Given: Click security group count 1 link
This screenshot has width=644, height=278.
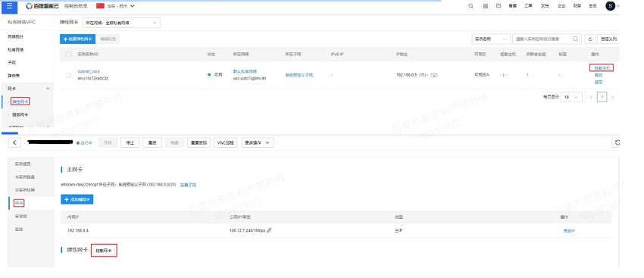Looking at the screenshot, I should click(x=527, y=75).
